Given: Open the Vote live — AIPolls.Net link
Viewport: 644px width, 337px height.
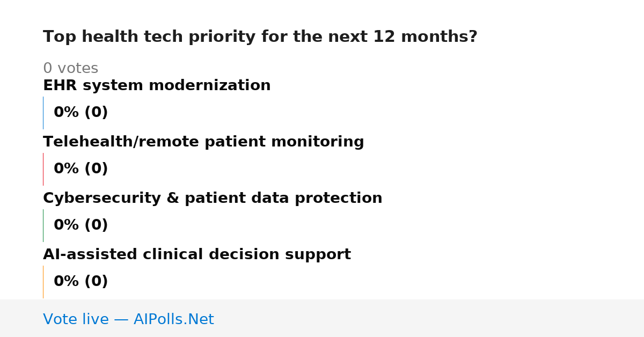Looking at the screenshot, I should [128, 319].
